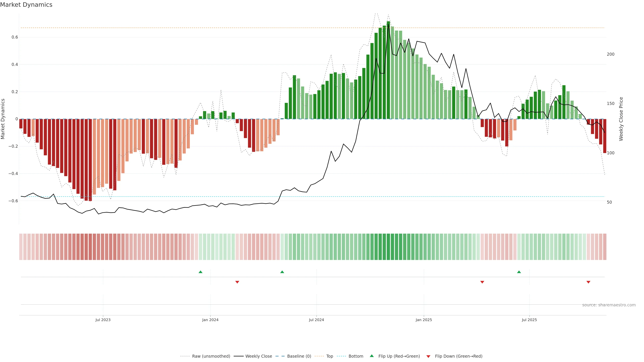Click the Market Dynamics chart title
The image size is (644, 362).
26,5
